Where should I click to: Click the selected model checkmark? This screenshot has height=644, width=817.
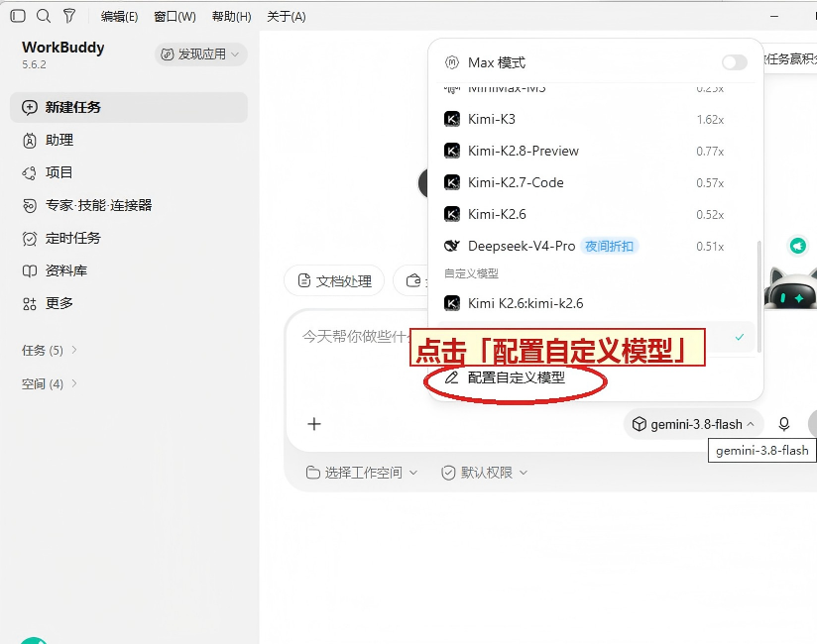click(740, 338)
